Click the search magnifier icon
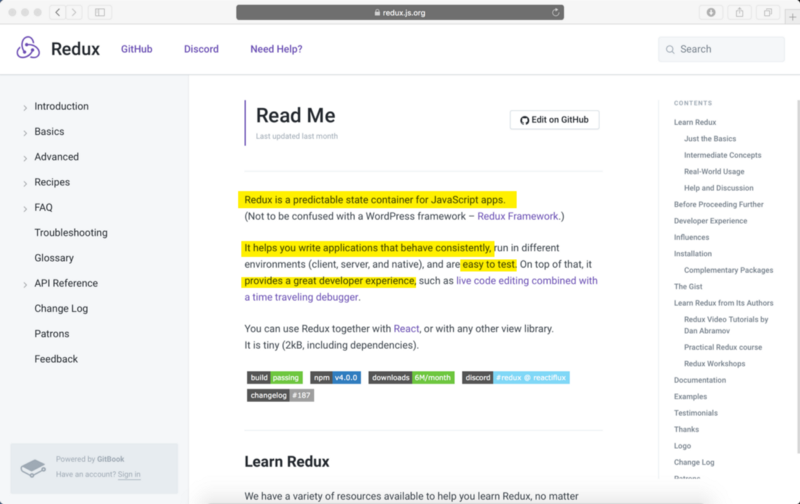This screenshot has width=800, height=504. click(x=670, y=49)
